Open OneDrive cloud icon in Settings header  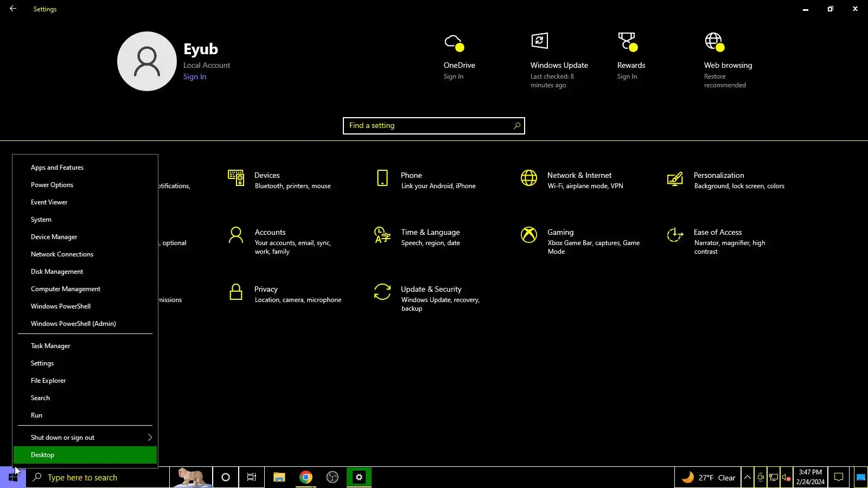pyautogui.click(x=454, y=42)
